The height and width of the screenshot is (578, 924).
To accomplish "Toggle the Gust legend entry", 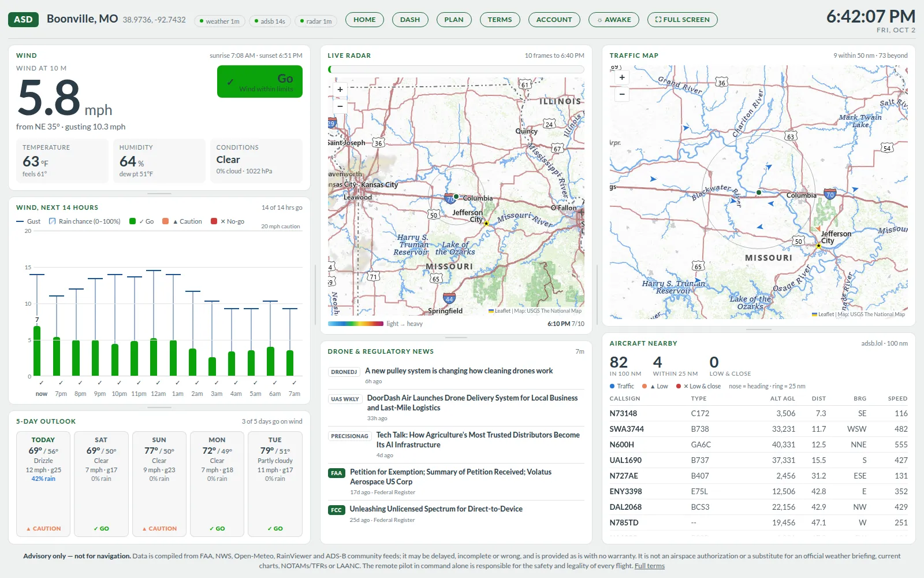I will pyautogui.click(x=28, y=221).
